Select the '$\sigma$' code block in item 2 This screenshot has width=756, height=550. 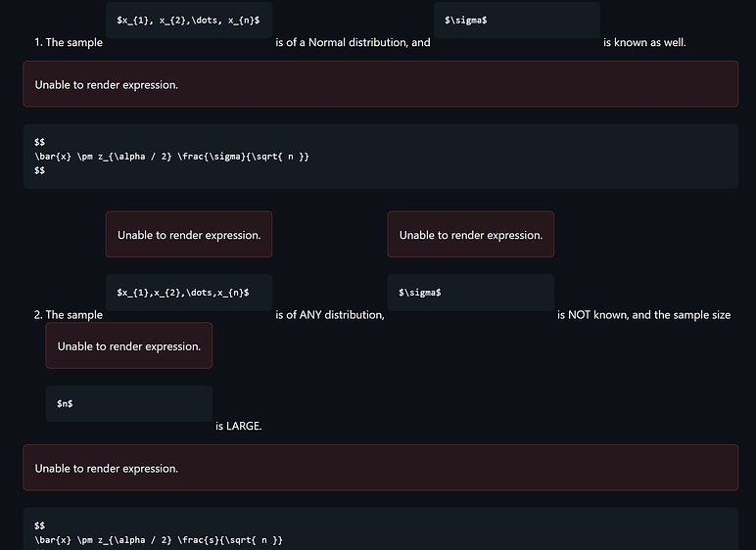[471, 293]
